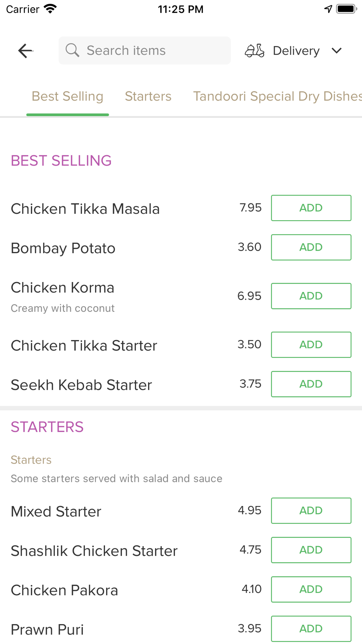Tap the battery status icon

(346, 9)
